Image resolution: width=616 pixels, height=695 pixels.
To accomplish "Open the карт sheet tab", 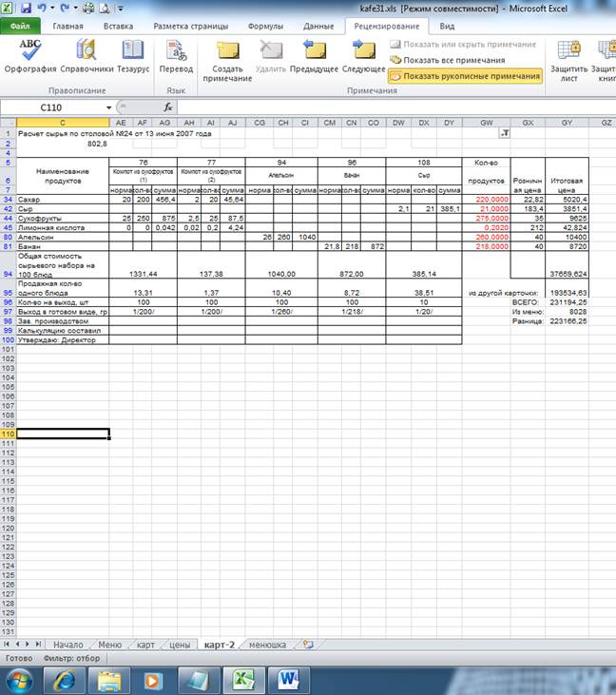I will coord(145,645).
